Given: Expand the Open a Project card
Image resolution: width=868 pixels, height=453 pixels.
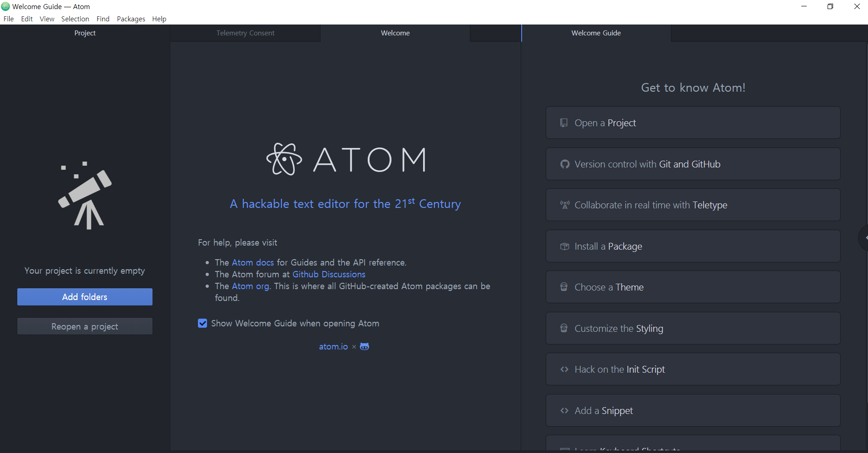Looking at the screenshot, I should point(693,123).
